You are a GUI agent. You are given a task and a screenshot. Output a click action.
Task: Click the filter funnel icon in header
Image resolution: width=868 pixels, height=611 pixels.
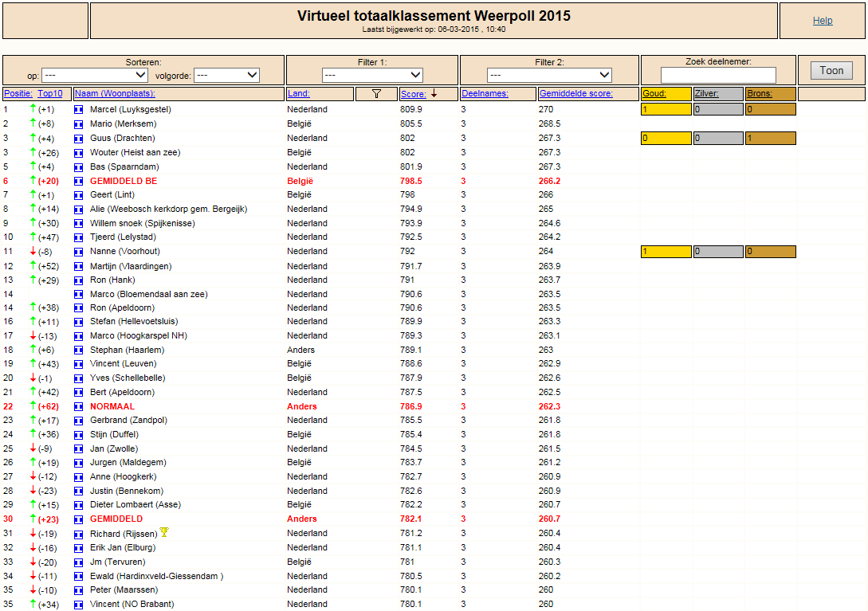point(376,94)
